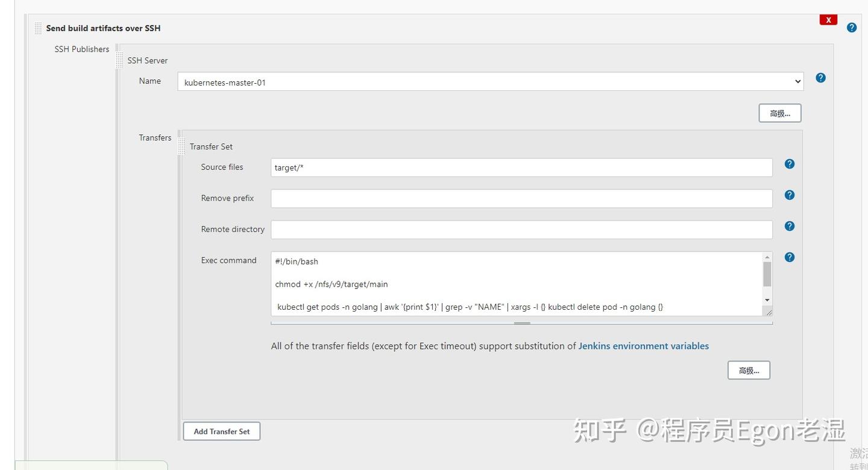Click the SSH Server drag handle
The width and height of the screenshot is (868, 470).
(119, 60)
